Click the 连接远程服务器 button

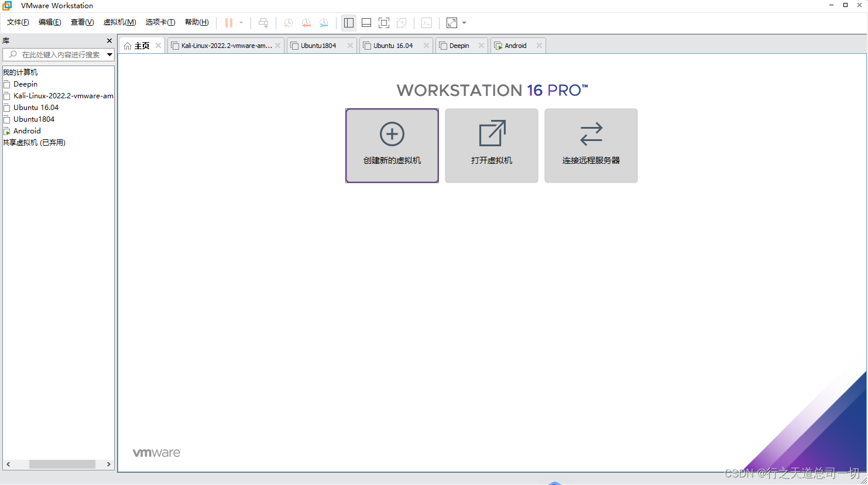591,146
